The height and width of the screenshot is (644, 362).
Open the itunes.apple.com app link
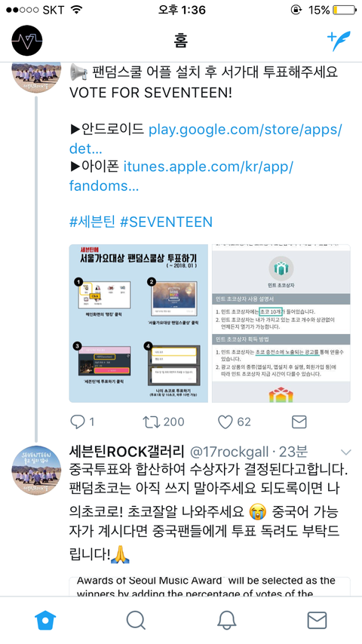[181, 176]
